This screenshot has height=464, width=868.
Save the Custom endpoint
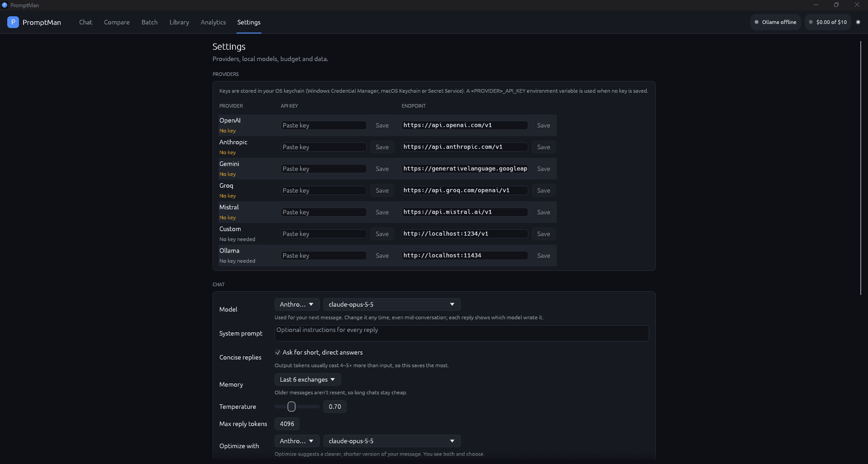coord(544,234)
